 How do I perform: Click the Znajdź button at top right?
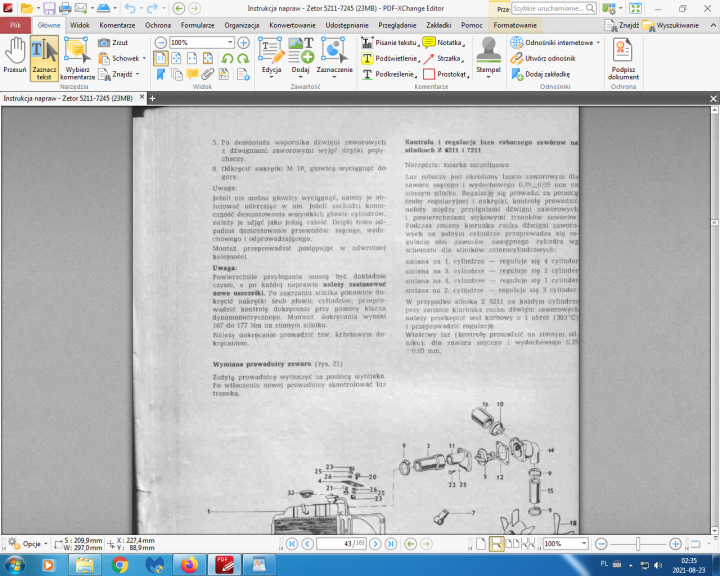[622, 23]
